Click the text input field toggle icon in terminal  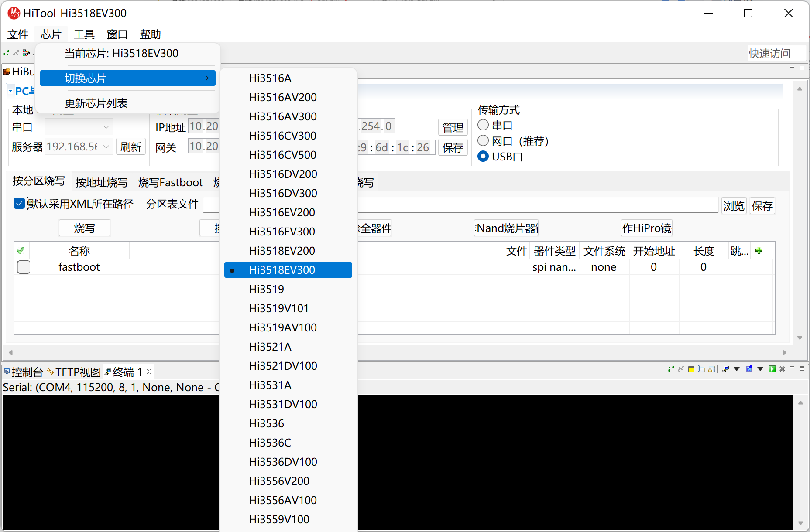(701, 369)
